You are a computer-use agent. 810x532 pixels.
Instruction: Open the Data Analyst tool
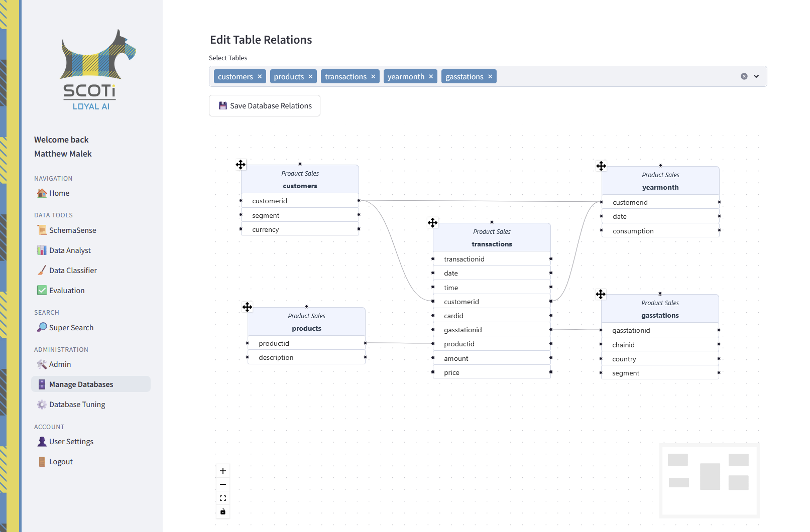point(70,250)
